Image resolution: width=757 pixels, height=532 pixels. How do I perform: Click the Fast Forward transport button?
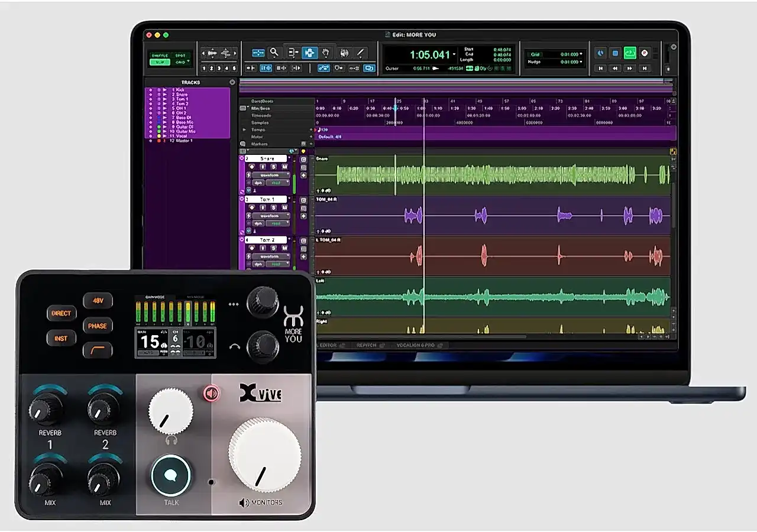pyautogui.click(x=629, y=68)
